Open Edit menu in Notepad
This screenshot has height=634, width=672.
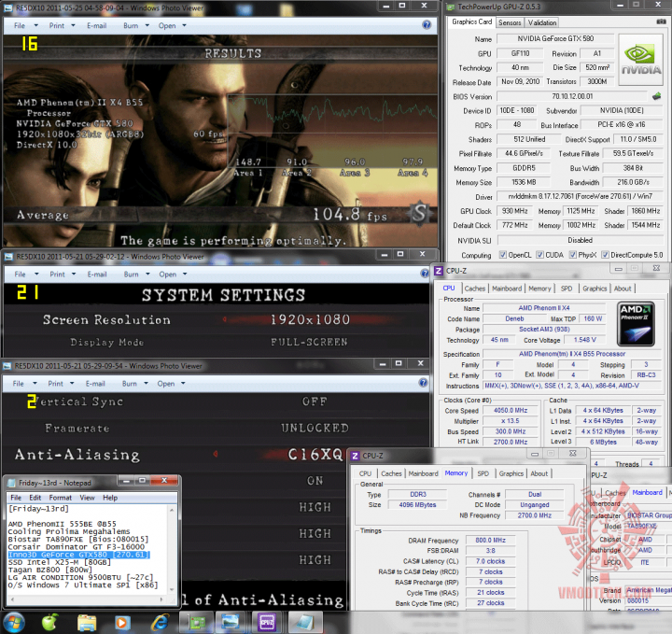pos(35,498)
